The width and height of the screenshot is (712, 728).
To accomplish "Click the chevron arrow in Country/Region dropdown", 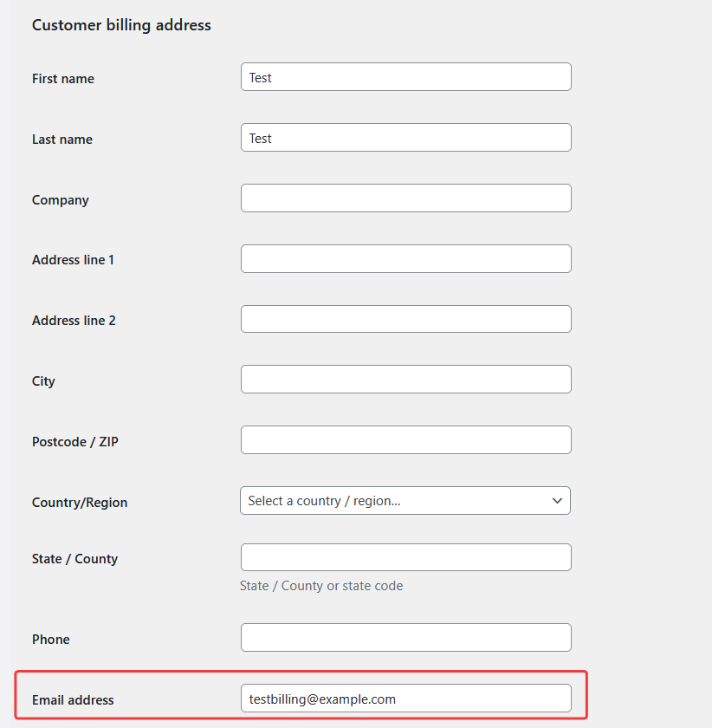I will point(557,501).
